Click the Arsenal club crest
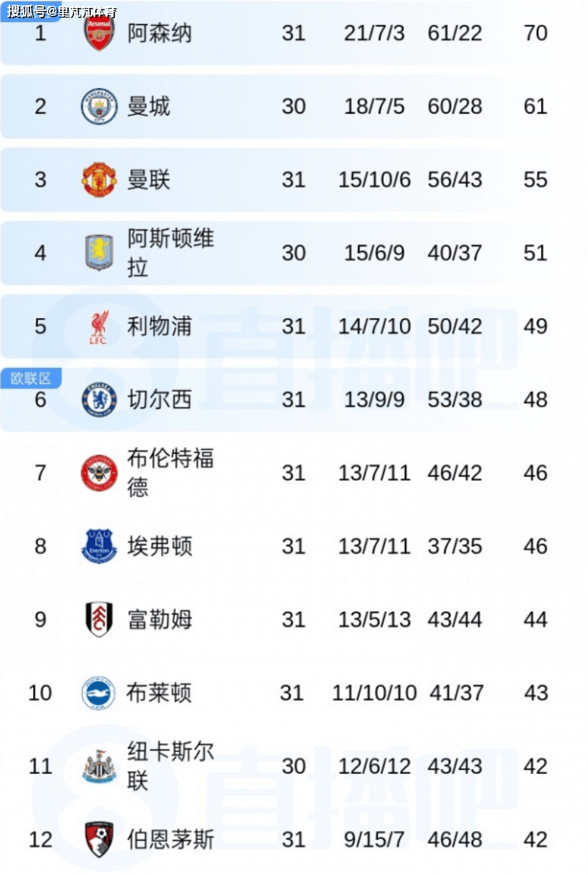Image resolution: width=588 pixels, height=875 pixels. 99,34
